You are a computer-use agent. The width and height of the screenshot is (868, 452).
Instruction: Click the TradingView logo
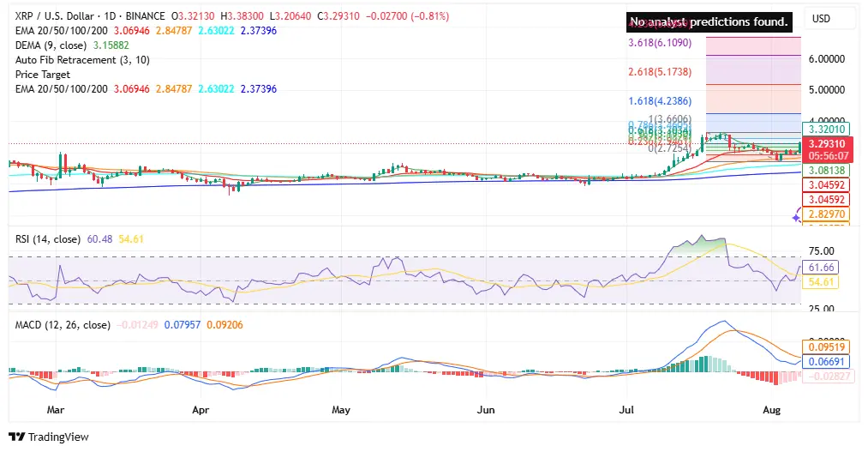coord(49,437)
